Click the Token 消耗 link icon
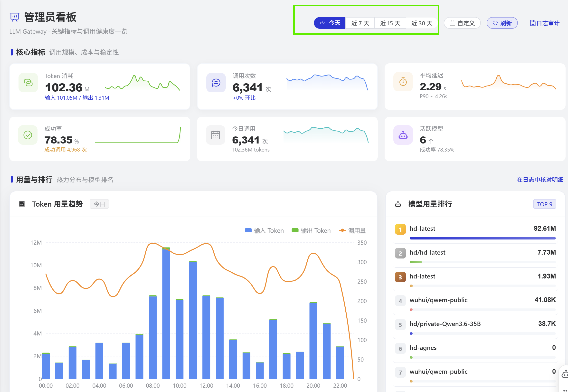 tap(28, 83)
